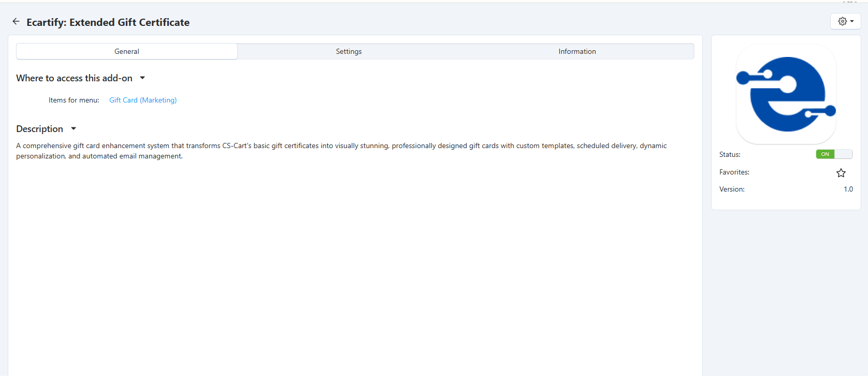Follow the Gift Card (Marketing) link
Screen dimensions: 868x378
coord(143,100)
